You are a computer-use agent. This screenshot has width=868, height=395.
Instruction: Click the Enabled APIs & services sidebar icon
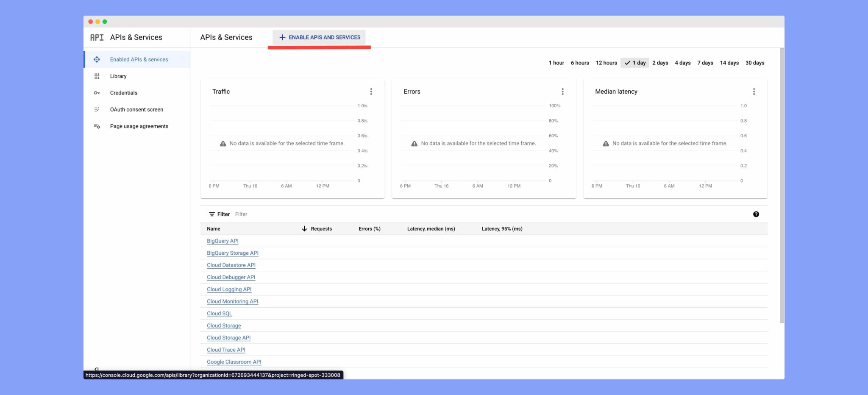[x=97, y=60]
